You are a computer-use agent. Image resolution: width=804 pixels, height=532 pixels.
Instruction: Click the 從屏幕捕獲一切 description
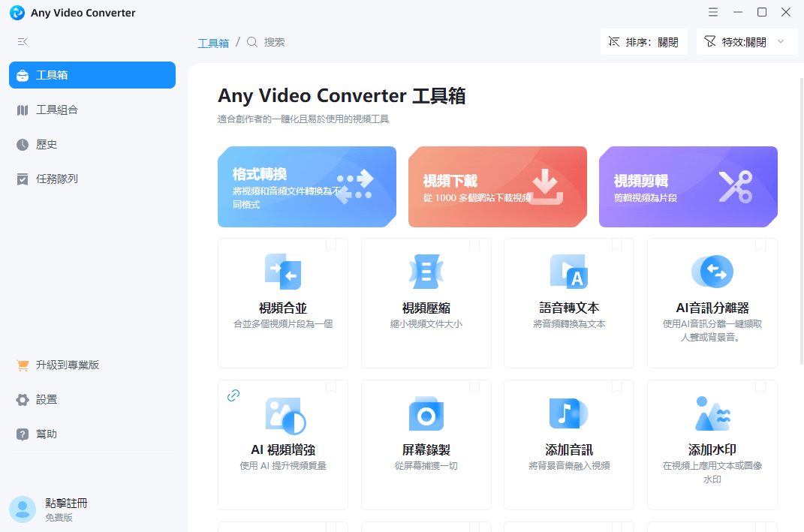click(x=426, y=466)
